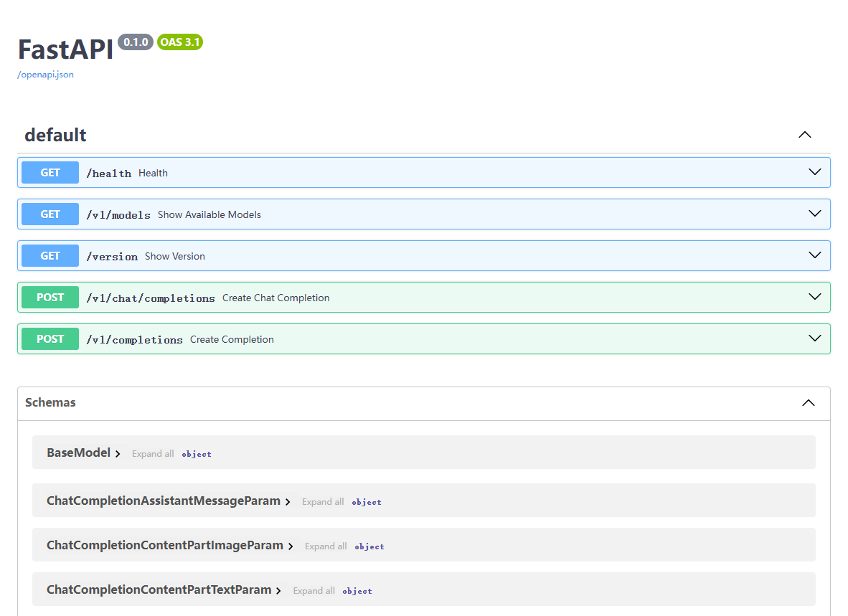
Task: Expand the /v1/completions endpoint chevron
Action: [814, 338]
